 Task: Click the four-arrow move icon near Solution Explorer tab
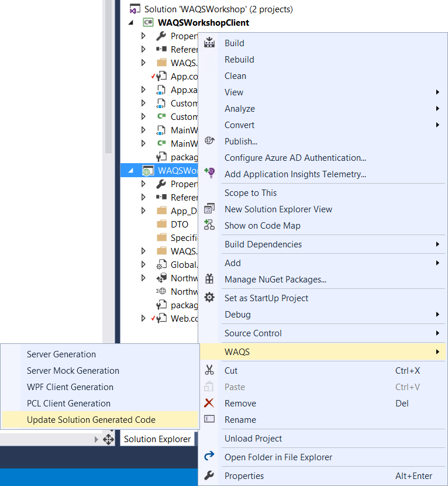109,439
